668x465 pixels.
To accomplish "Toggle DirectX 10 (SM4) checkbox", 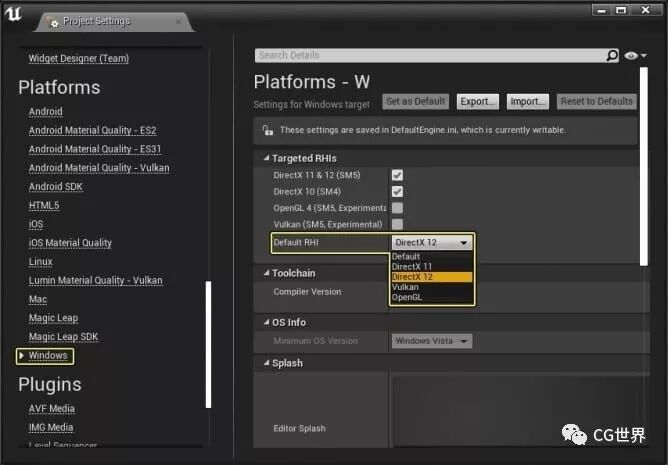I will tap(397, 192).
